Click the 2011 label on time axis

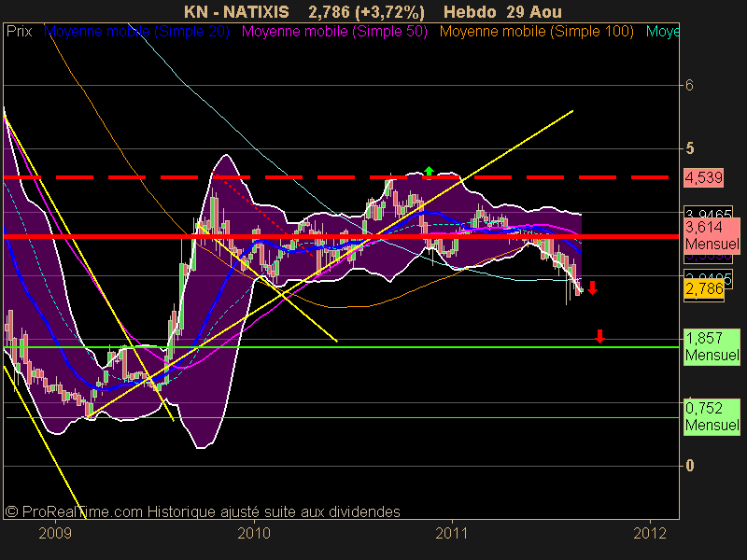coord(452,533)
